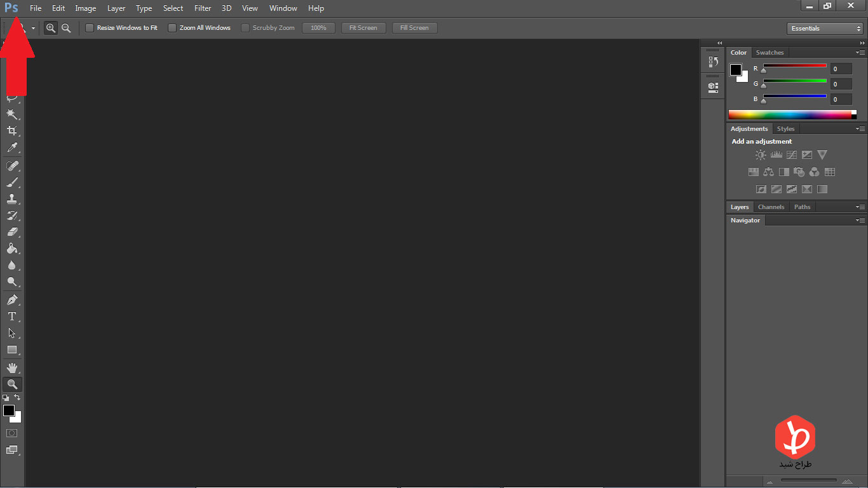
Task: Open the Essentials workspace dropdown
Action: (x=825, y=28)
